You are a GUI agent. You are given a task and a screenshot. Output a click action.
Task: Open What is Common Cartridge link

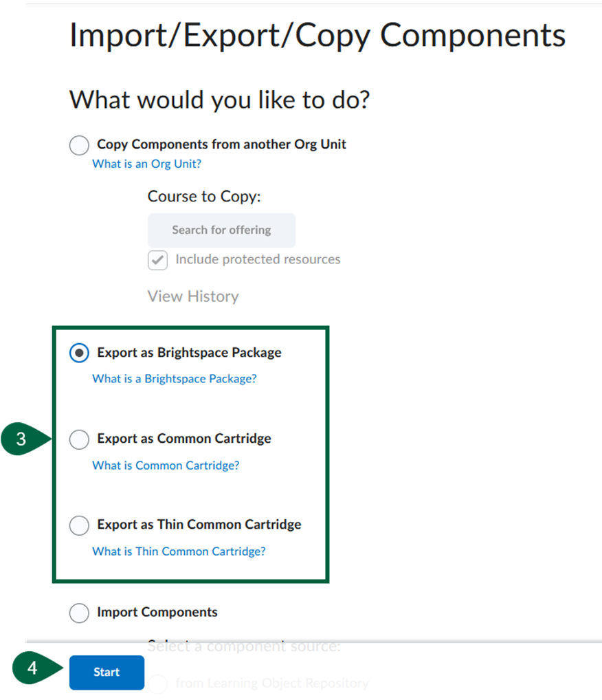tap(166, 465)
